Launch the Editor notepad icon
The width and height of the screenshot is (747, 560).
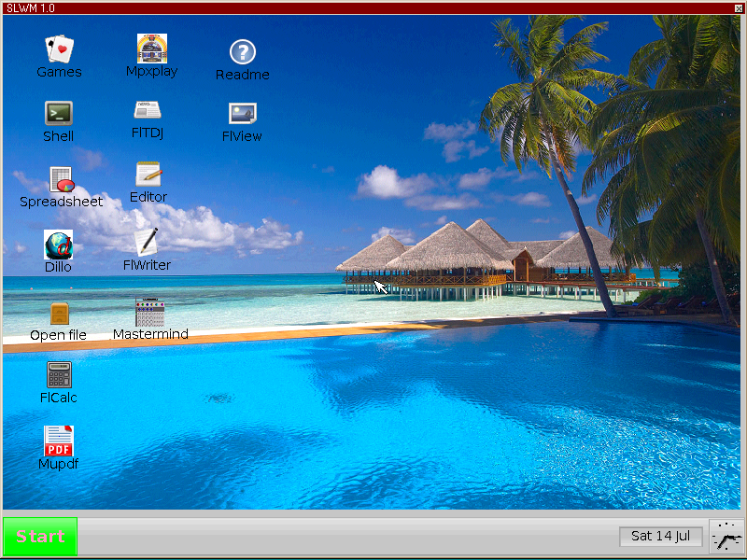pos(148,175)
